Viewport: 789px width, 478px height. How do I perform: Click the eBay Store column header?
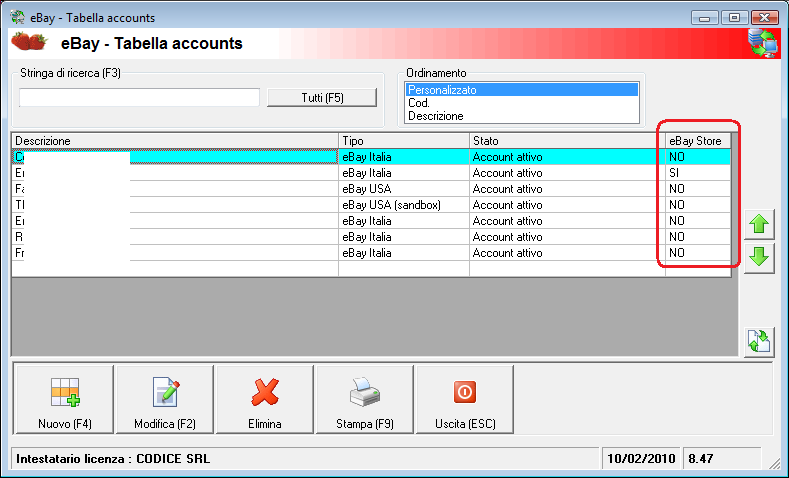coord(698,141)
